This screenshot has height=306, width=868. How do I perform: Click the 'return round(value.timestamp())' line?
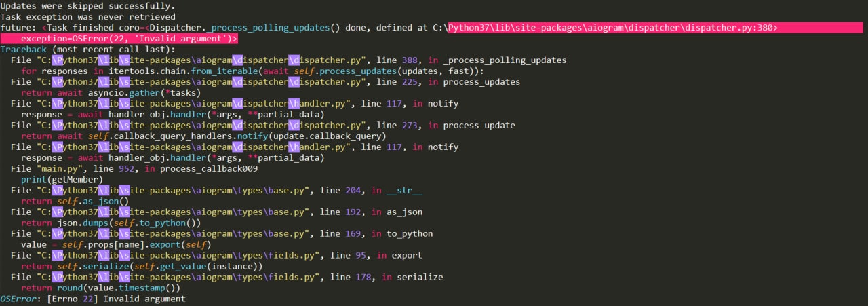(x=100, y=288)
